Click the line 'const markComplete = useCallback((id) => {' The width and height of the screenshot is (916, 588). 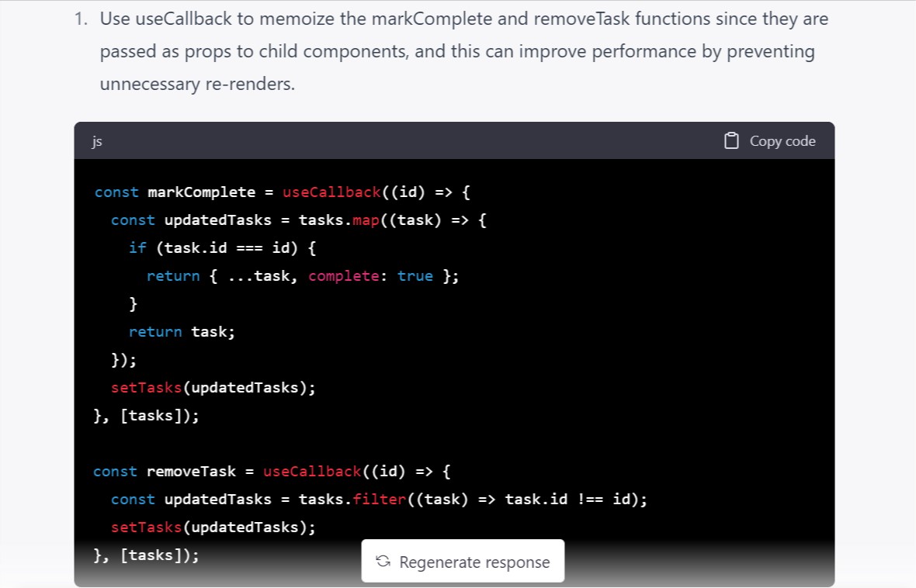(x=282, y=192)
